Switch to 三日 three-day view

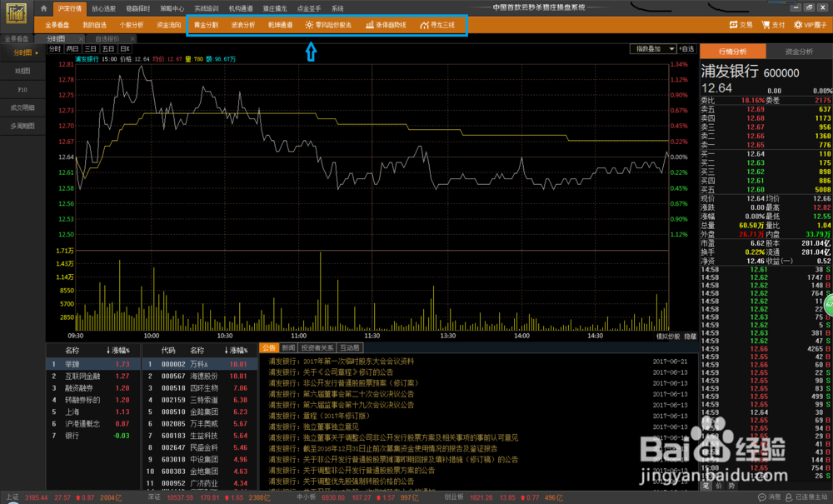pyautogui.click(x=90, y=49)
